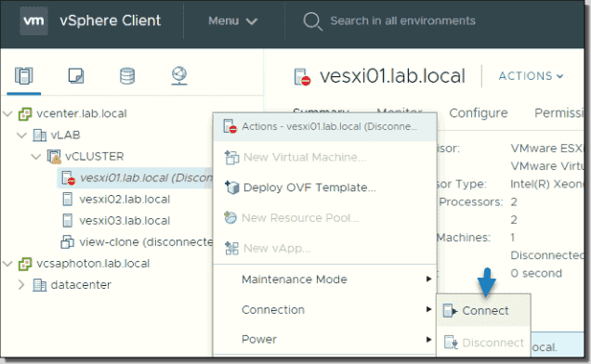Select vesxi03.lab.local in the tree
The image size is (591, 364).
point(125,221)
